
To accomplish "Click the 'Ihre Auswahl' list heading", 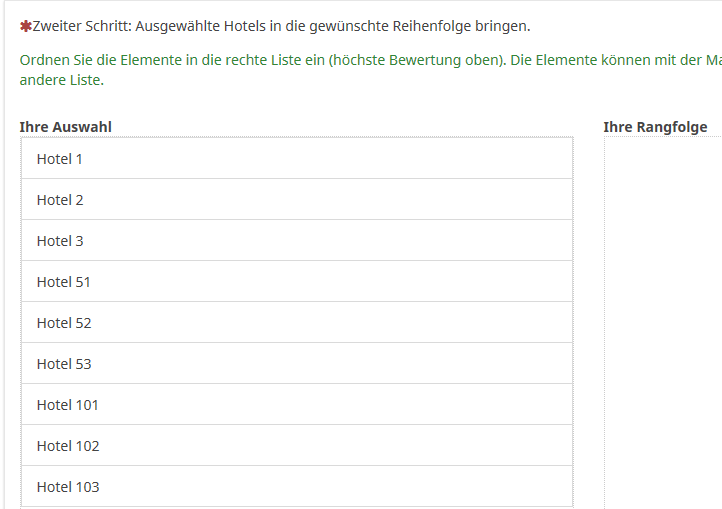I will tap(65, 127).
